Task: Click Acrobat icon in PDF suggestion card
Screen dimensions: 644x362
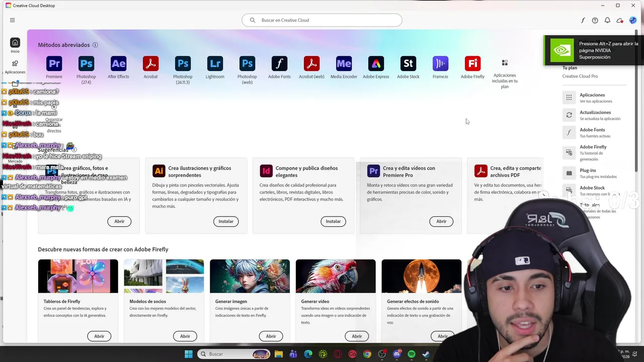Action: pyautogui.click(x=480, y=171)
